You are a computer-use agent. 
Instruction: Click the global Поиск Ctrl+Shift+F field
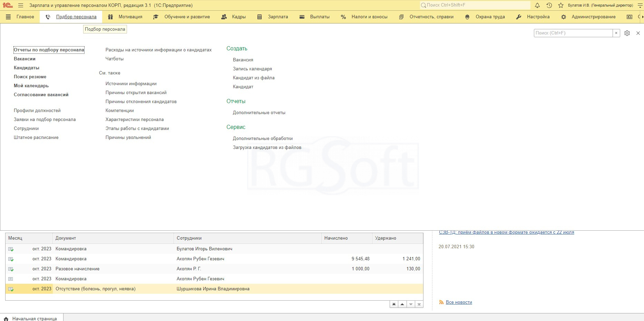coord(475,5)
